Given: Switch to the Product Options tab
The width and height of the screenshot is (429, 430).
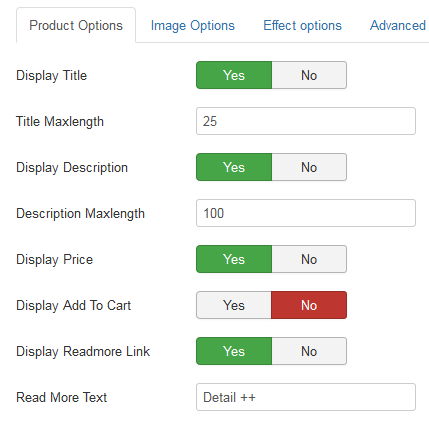Looking at the screenshot, I should coord(76,25).
